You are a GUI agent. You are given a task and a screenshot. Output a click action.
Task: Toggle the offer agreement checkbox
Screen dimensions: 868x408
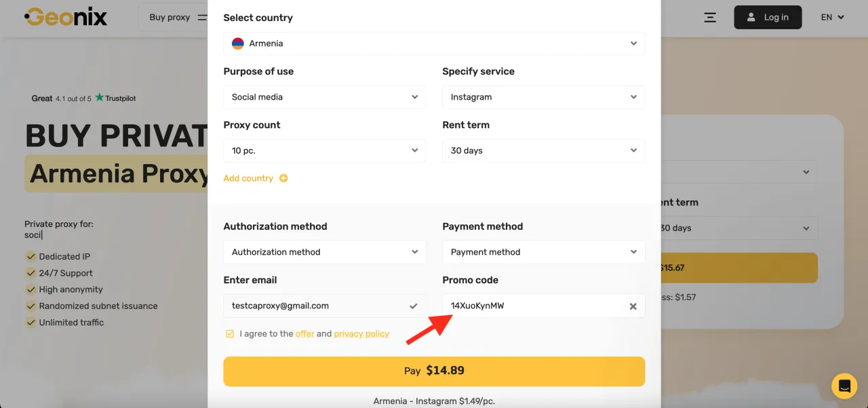(x=230, y=333)
